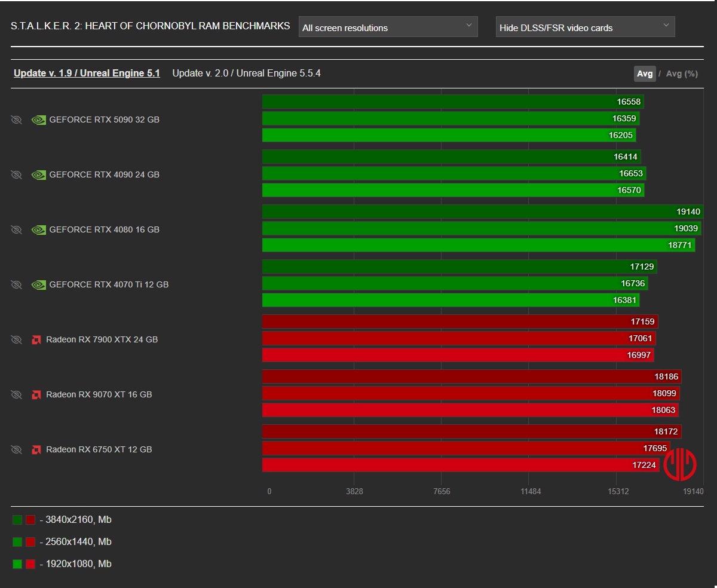Click RTX 4080 bar showing 18771

479,245
